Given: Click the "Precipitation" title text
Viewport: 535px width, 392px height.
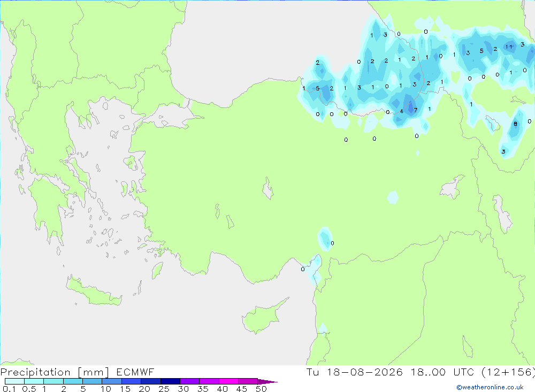Looking at the screenshot, I should point(35,372).
